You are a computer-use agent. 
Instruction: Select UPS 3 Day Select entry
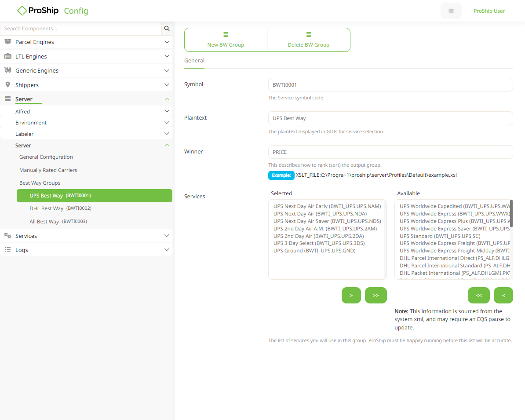(x=319, y=243)
